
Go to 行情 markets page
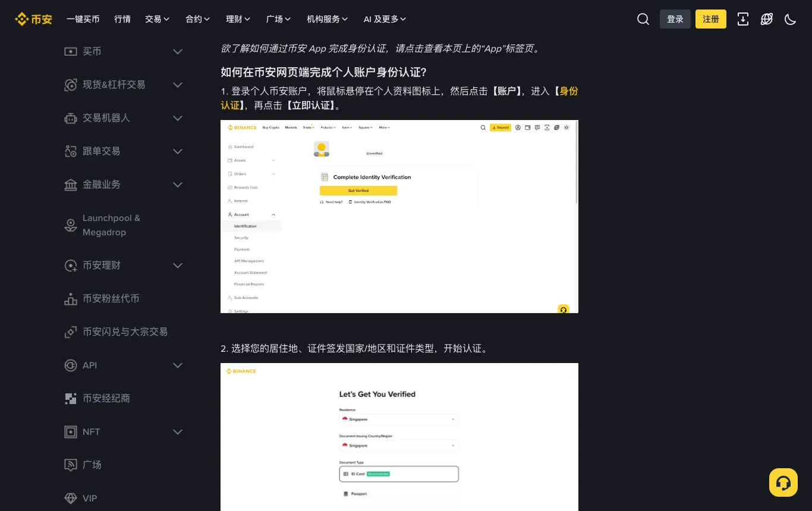122,19
